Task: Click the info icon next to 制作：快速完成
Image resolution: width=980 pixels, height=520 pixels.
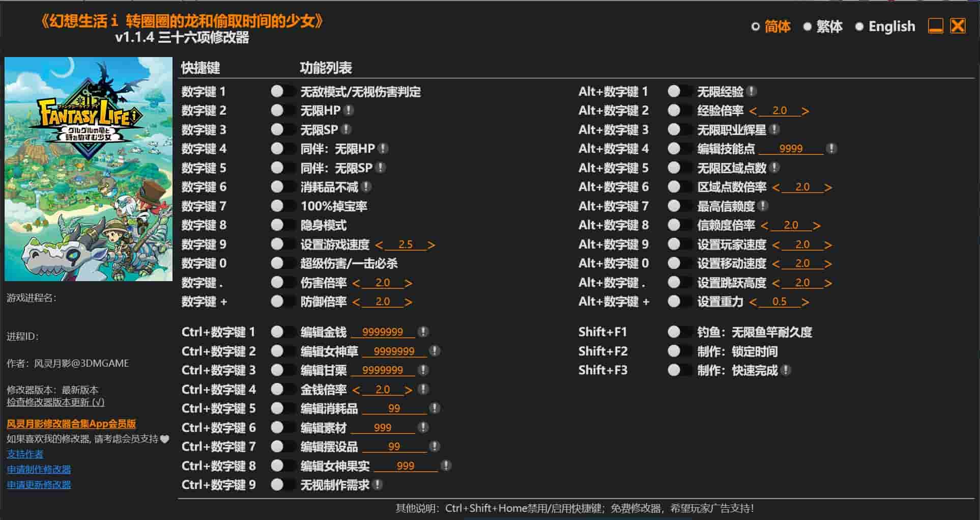Action: coord(786,370)
